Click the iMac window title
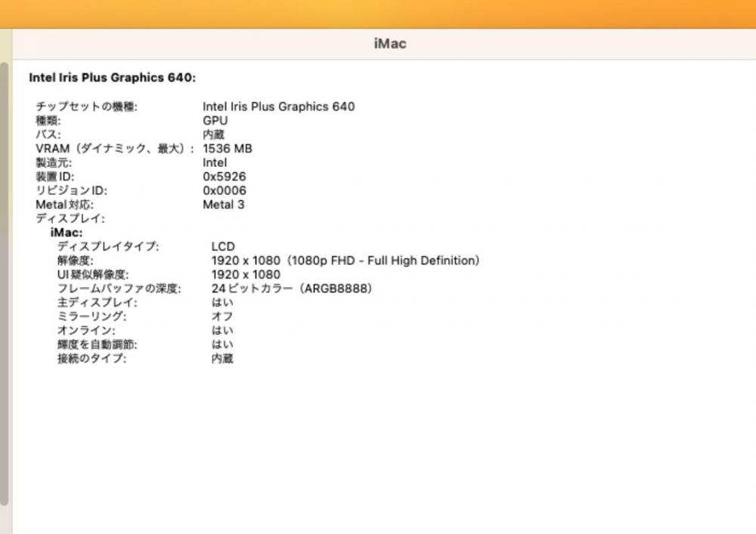The height and width of the screenshot is (534, 756). pos(389,44)
